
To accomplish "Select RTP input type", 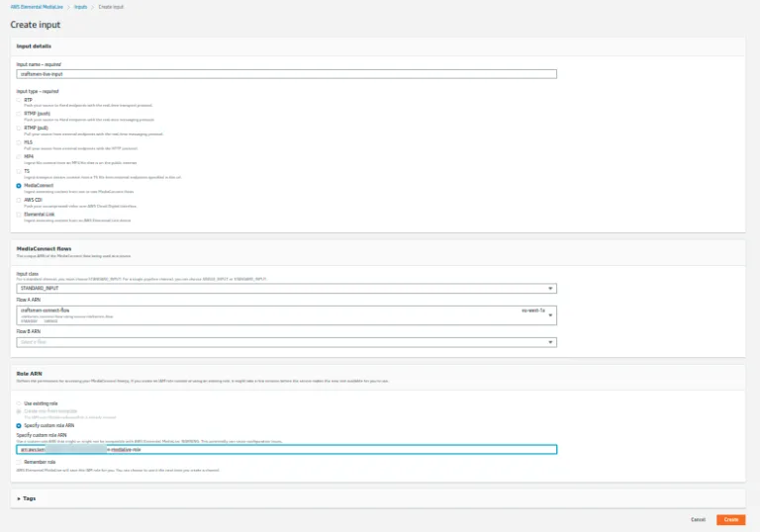I will pyautogui.click(x=19, y=100).
